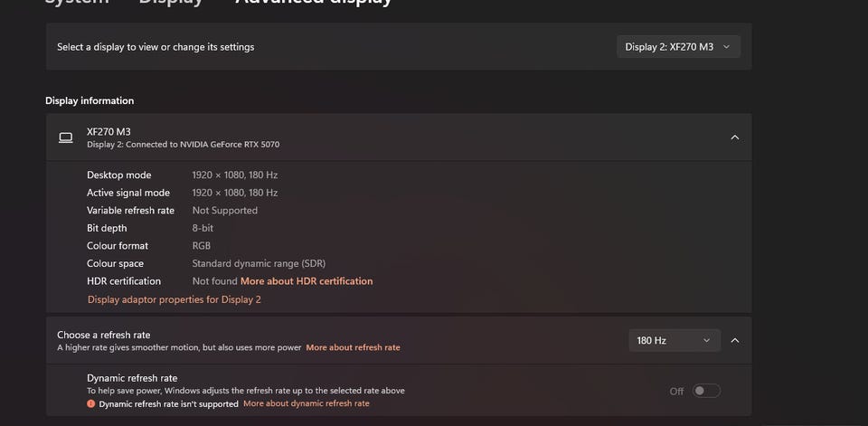Open Display adaptor properties for Display 2
Screen dimensions: 868x426
(174, 299)
